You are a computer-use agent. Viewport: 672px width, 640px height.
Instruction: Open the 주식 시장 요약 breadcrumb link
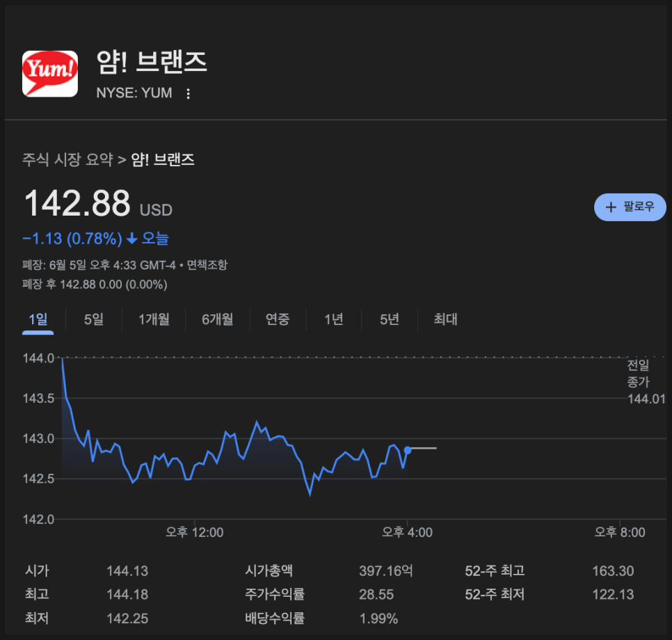point(67,159)
